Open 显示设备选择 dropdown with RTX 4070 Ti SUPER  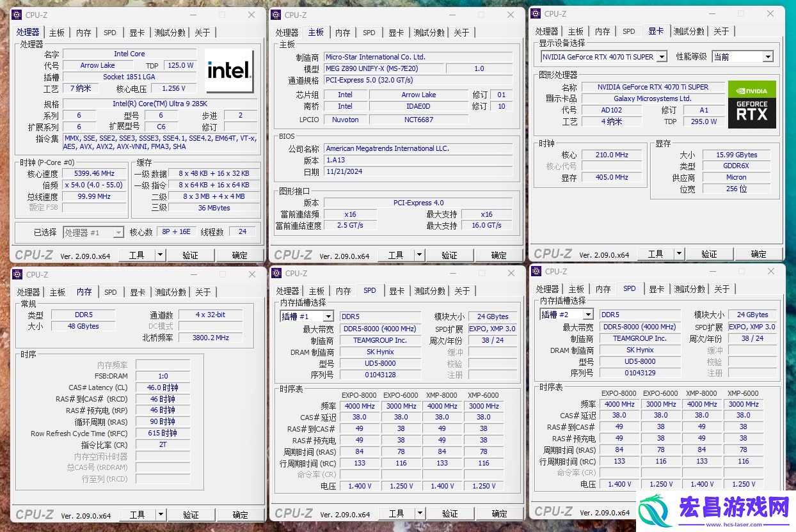click(603, 56)
